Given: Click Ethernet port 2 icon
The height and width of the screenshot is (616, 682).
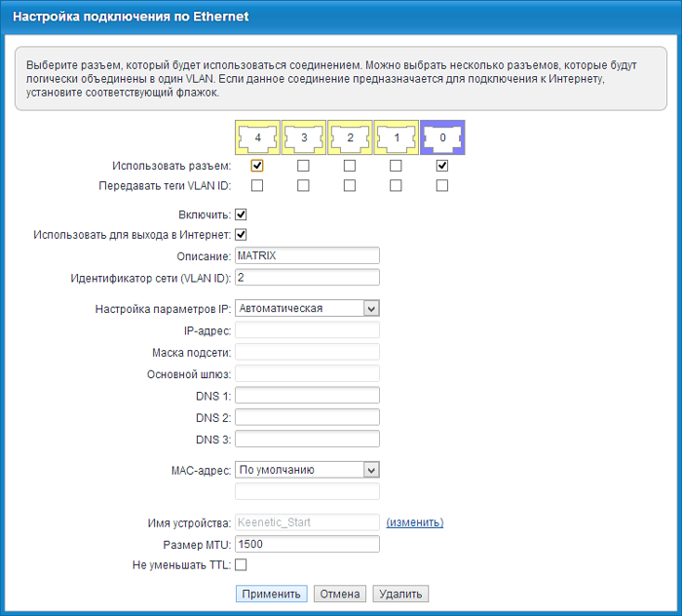Looking at the screenshot, I should pyautogui.click(x=350, y=137).
